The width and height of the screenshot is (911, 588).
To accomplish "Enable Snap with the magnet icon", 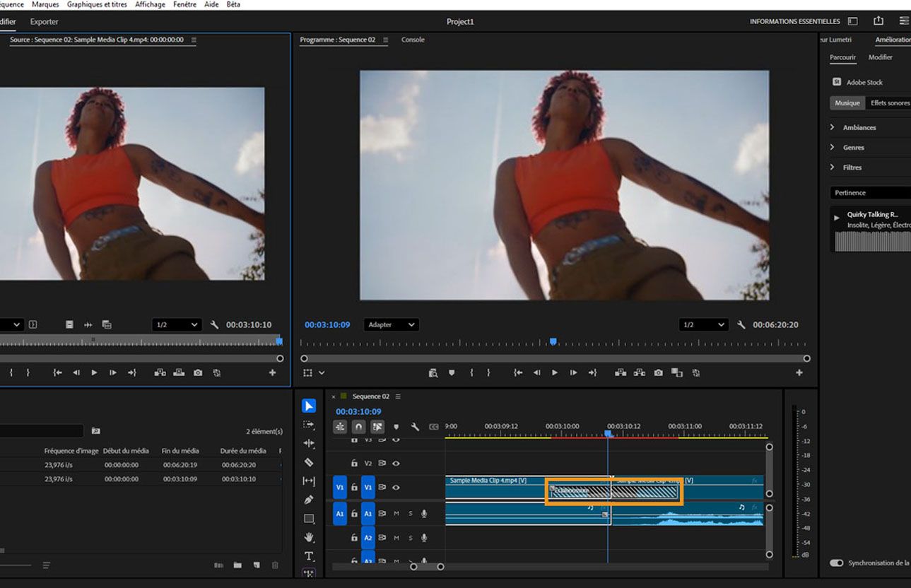I will [358, 425].
